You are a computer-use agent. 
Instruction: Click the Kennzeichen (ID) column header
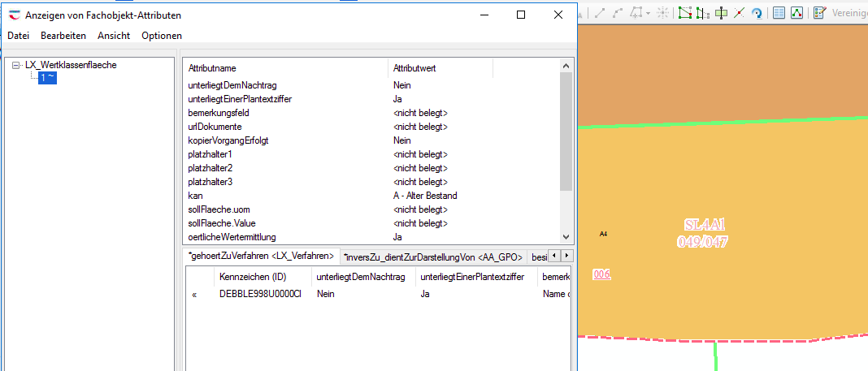(x=252, y=278)
